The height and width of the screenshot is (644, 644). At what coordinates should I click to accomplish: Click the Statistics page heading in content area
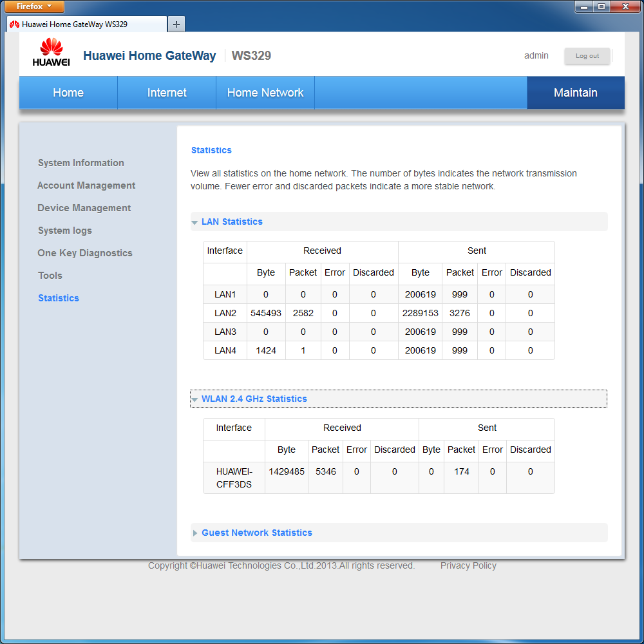211,150
